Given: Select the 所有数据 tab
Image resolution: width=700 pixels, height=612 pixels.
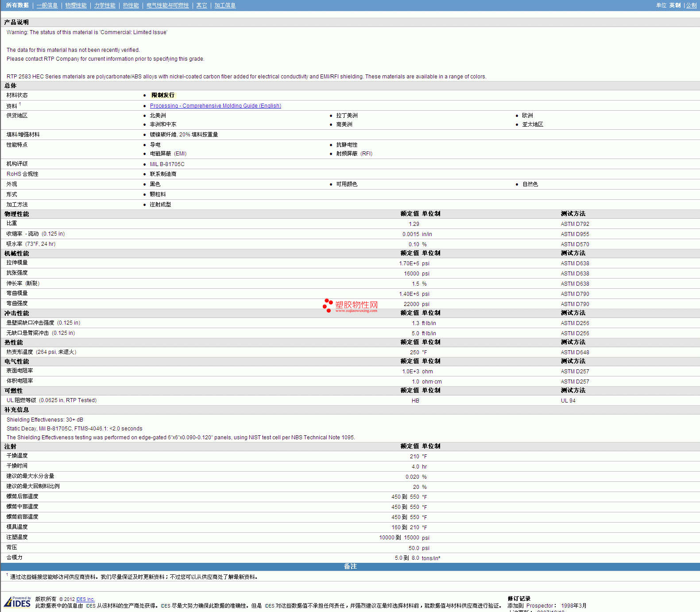Looking at the screenshot, I should coord(17,5).
